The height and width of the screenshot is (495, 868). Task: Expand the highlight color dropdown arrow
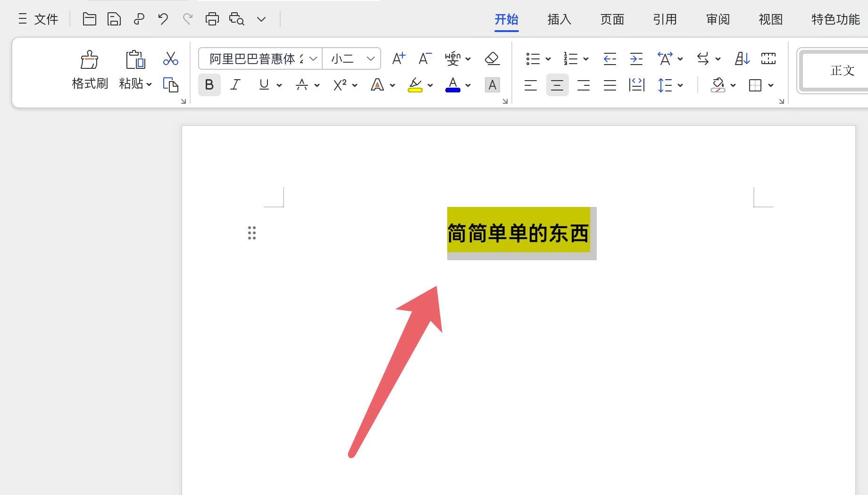coord(429,85)
